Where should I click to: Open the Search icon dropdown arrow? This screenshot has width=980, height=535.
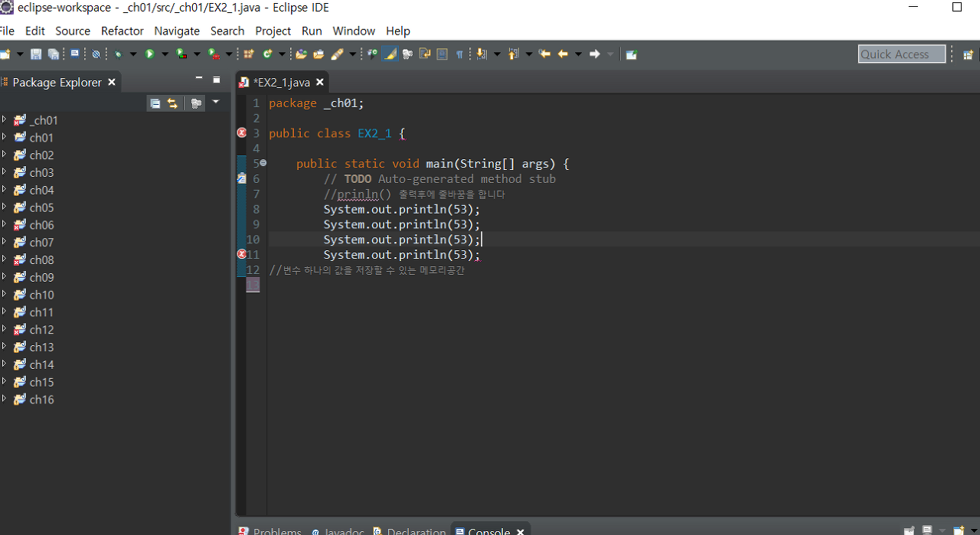[x=352, y=54]
